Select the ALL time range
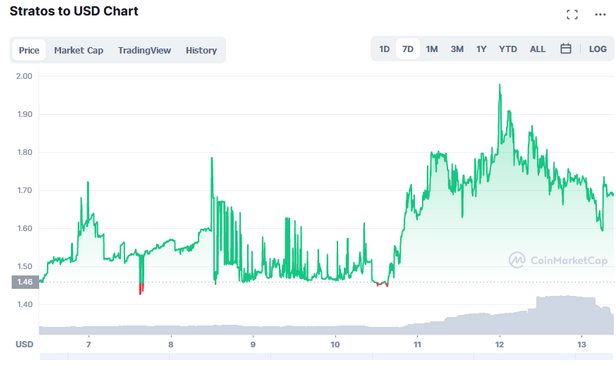 [537, 49]
